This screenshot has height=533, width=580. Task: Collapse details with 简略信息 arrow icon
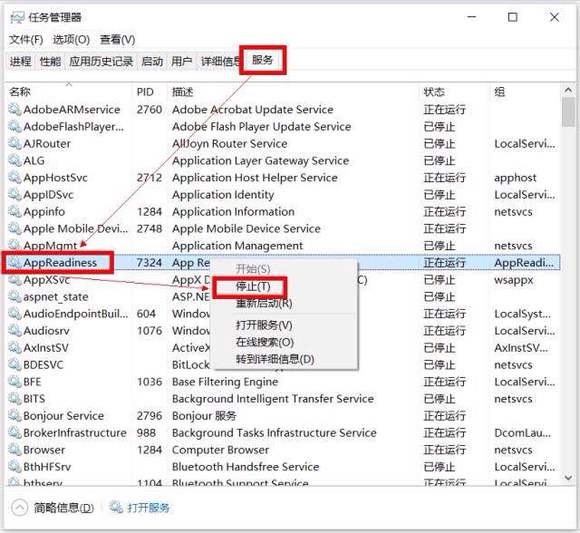point(20,507)
